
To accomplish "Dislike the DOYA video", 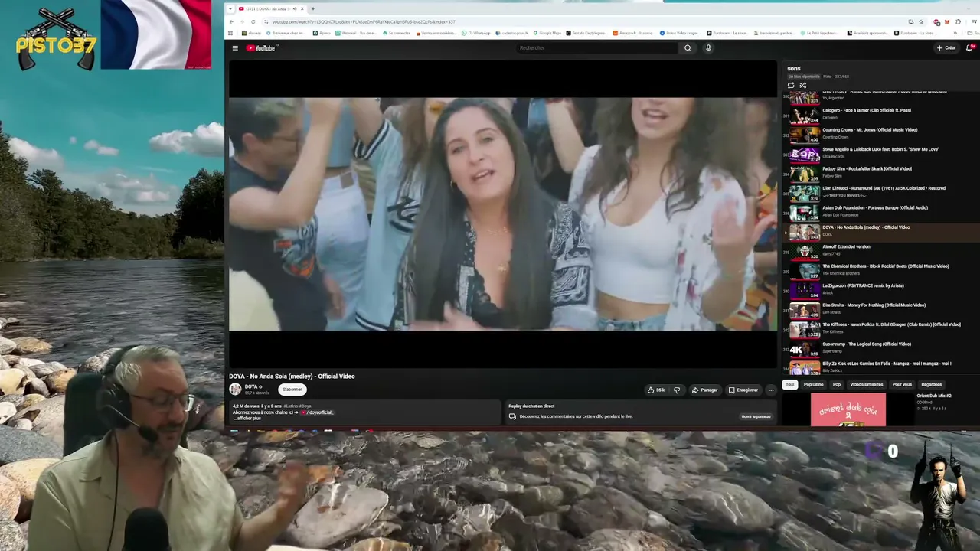I will [677, 390].
